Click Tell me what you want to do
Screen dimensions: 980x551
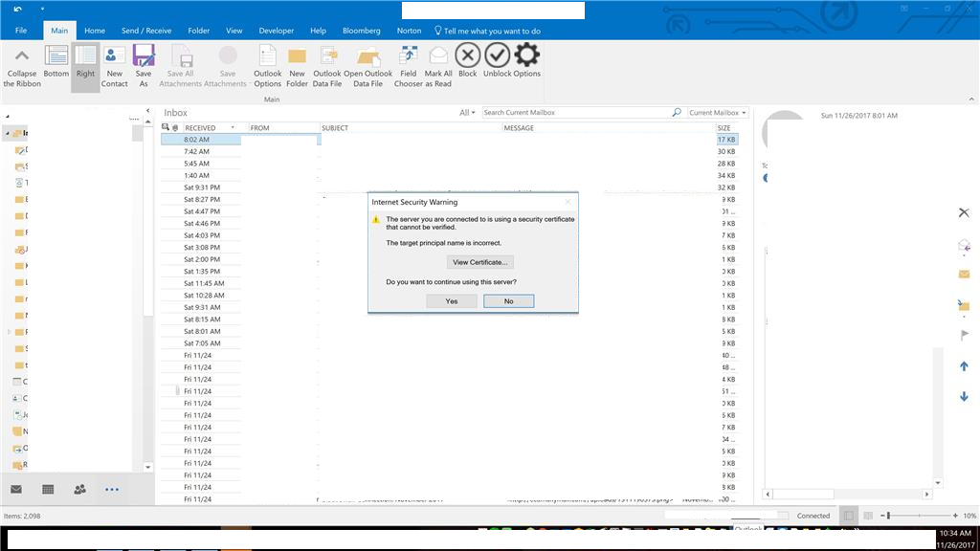pos(487,31)
